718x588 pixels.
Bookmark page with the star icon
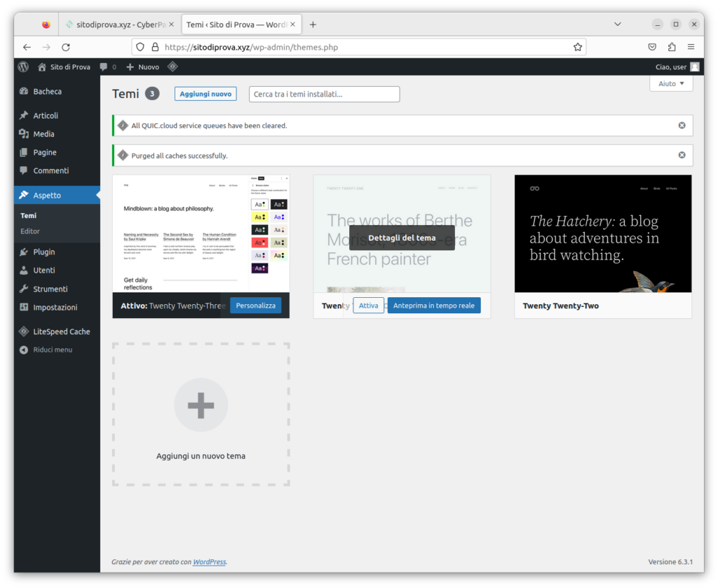point(578,47)
